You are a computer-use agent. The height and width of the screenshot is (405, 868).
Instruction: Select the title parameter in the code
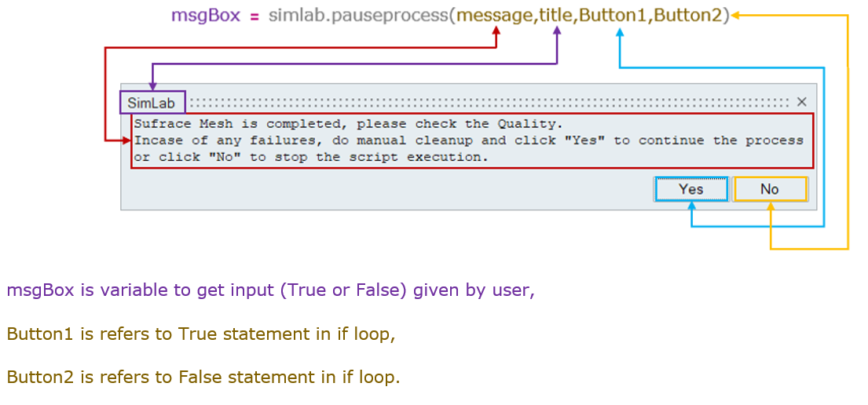click(556, 15)
